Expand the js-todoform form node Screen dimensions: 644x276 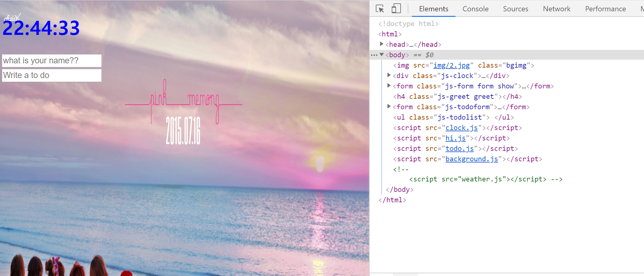coord(389,106)
